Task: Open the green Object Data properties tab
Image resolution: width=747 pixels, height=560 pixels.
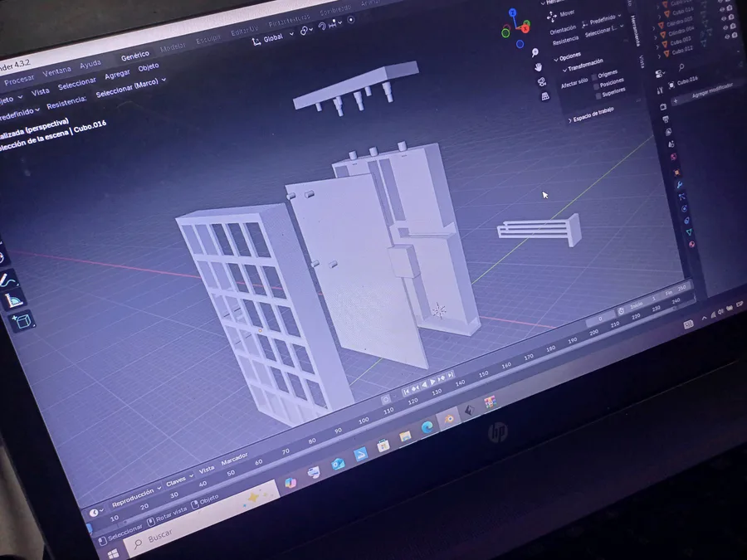Action: (x=689, y=232)
